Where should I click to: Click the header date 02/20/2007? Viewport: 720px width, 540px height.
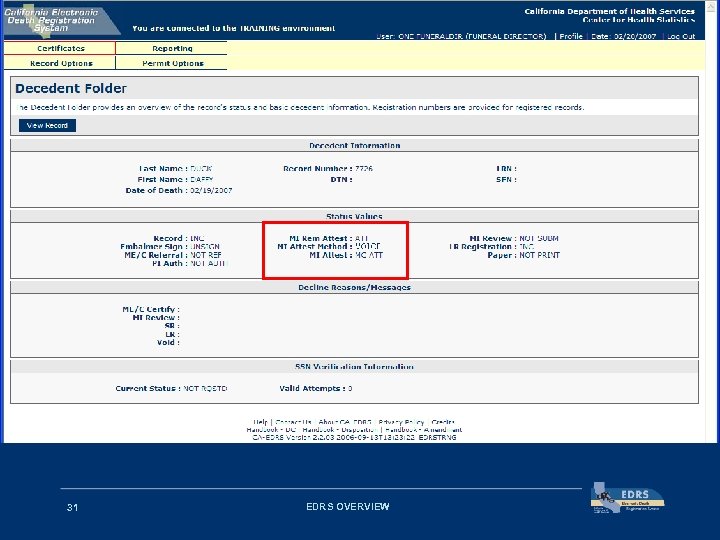(635, 36)
